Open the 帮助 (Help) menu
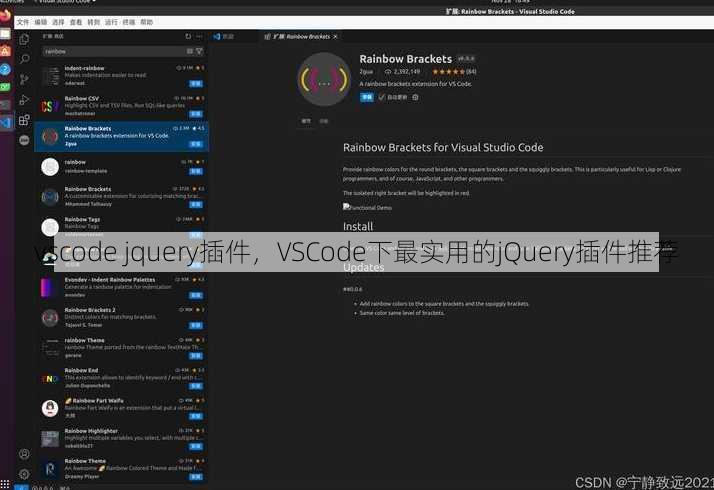Screen dimensions: 714x490 tap(147, 22)
